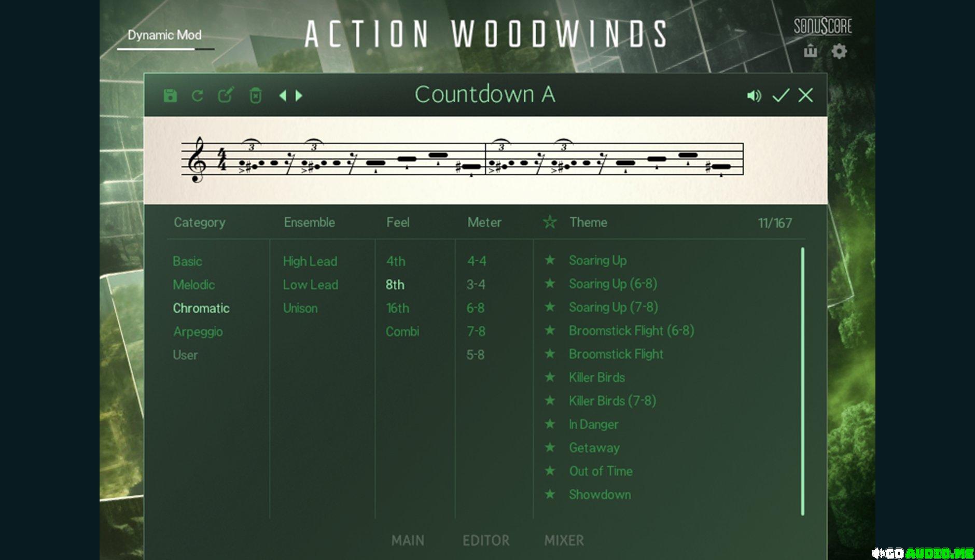Switch to the MIXER tab
Viewport: 975px width, 560px height.
[x=564, y=540]
